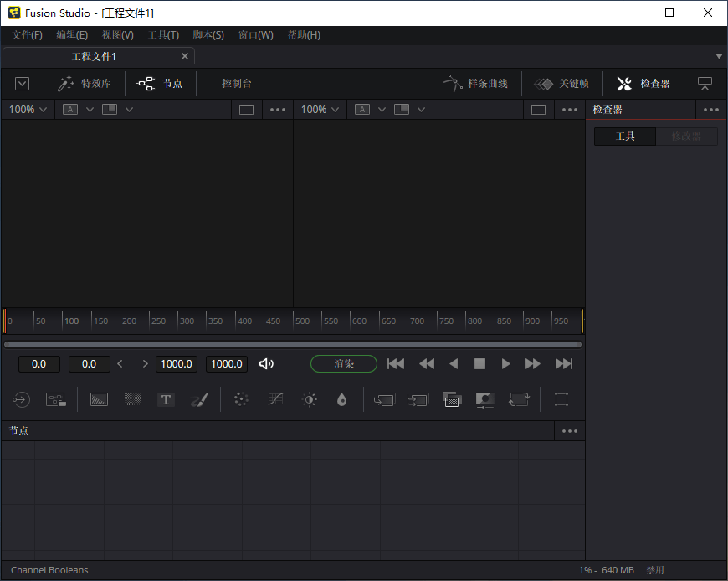
Task: Open the 视图(V) menu
Action: coord(118,35)
